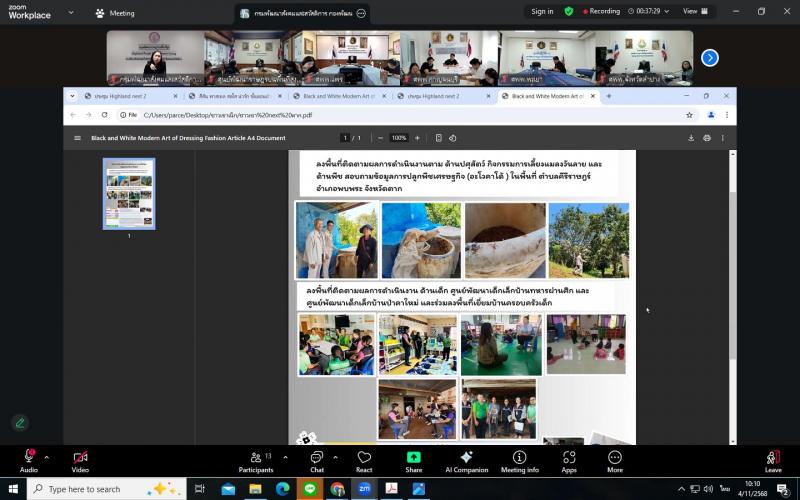This screenshot has width=800, height=500.
Task: Print the PDF document
Action: tap(707, 138)
